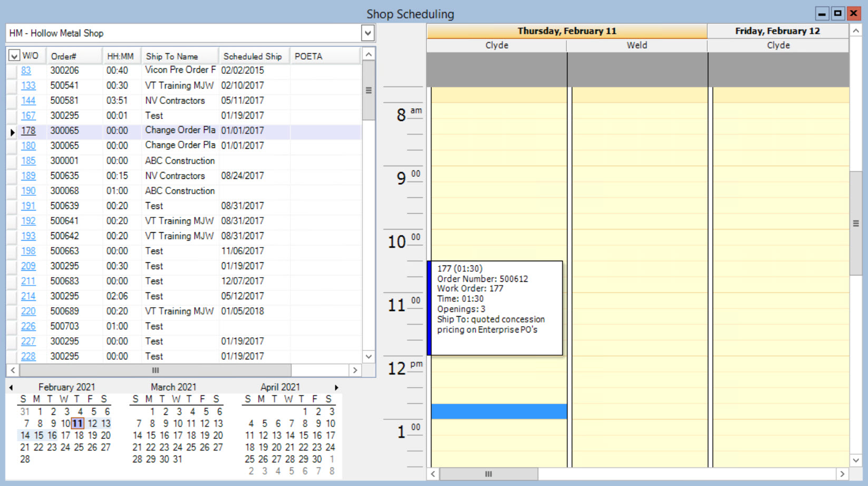Screen dimensions: 868x486
Task: Select Friday's Clyde resource column header
Action: 778,45
